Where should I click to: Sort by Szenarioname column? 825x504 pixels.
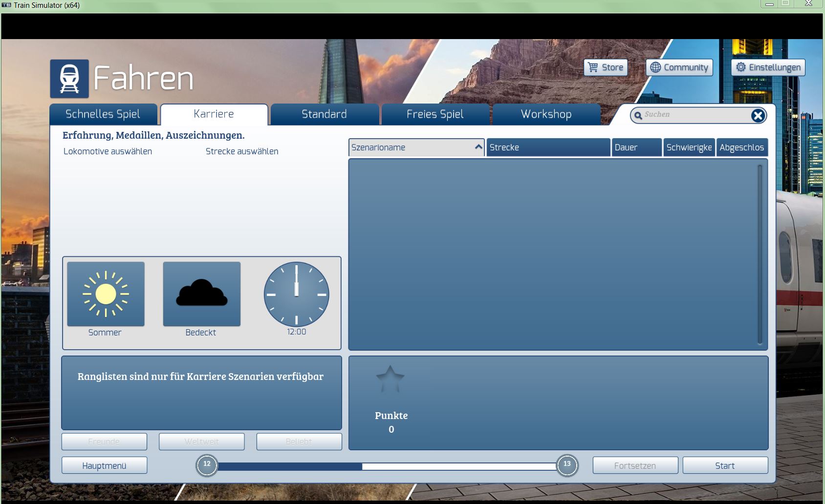coord(416,147)
